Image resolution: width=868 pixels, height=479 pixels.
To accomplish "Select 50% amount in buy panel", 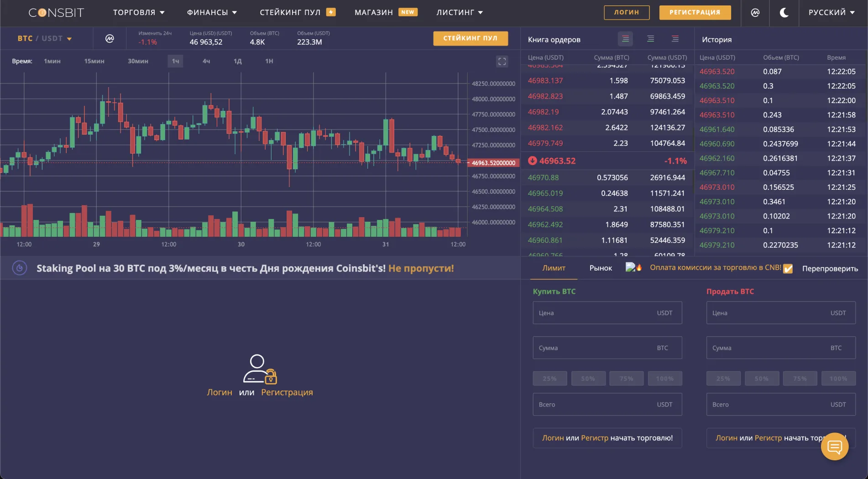I will [x=588, y=379].
